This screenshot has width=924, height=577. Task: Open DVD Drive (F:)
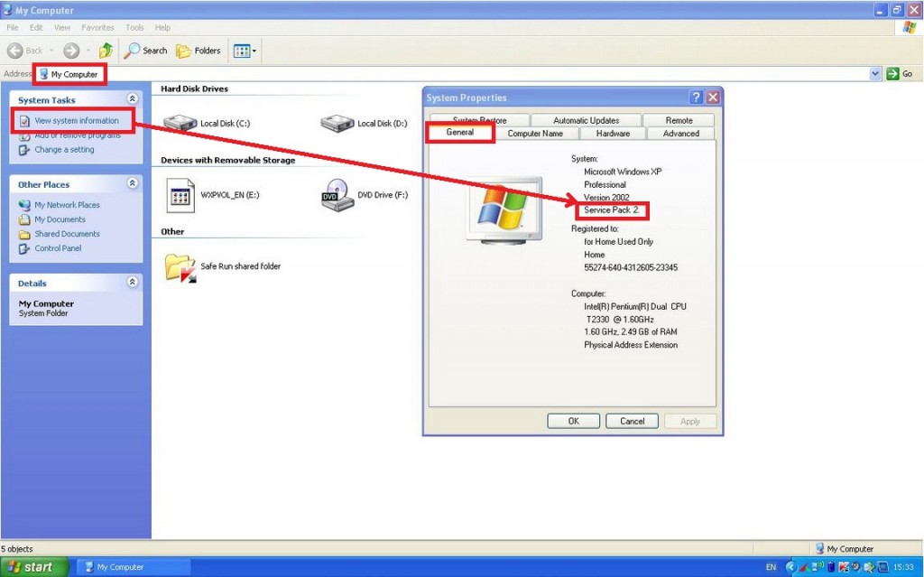[x=359, y=195]
